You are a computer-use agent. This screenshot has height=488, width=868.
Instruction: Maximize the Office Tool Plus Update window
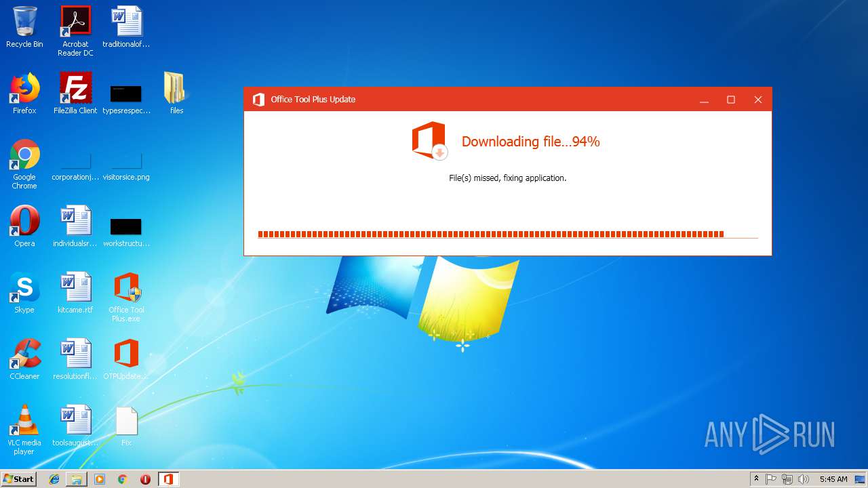click(731, 100)
